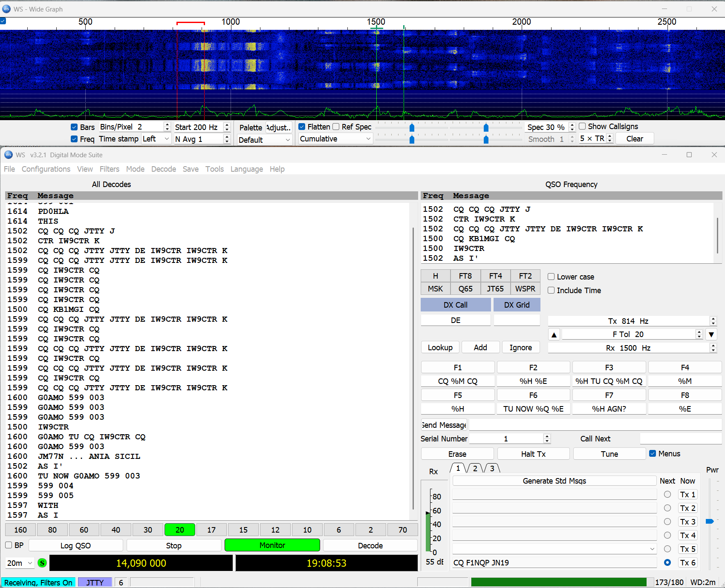
Task: Select the Tx 3 radio button
Action: pos(667,522)
